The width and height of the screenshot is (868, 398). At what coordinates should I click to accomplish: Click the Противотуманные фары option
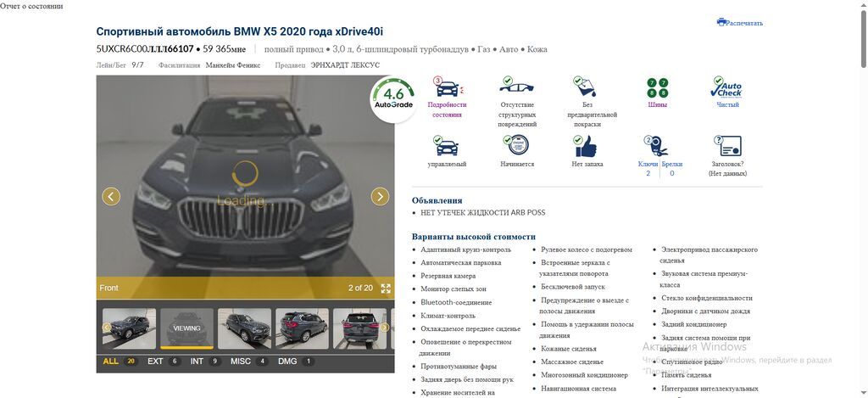coord(459,367)
